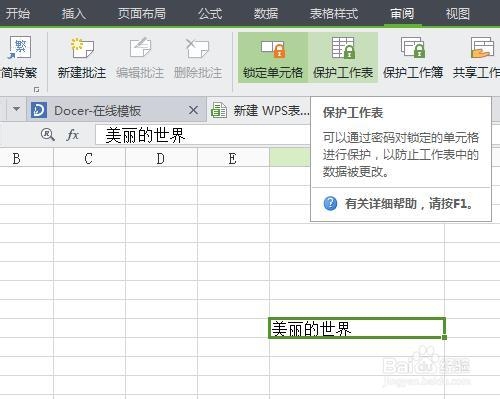This screenshot has width=500, height=399.
Task: Click the Docer logo icon on the tab
Action: coord(39,110)
